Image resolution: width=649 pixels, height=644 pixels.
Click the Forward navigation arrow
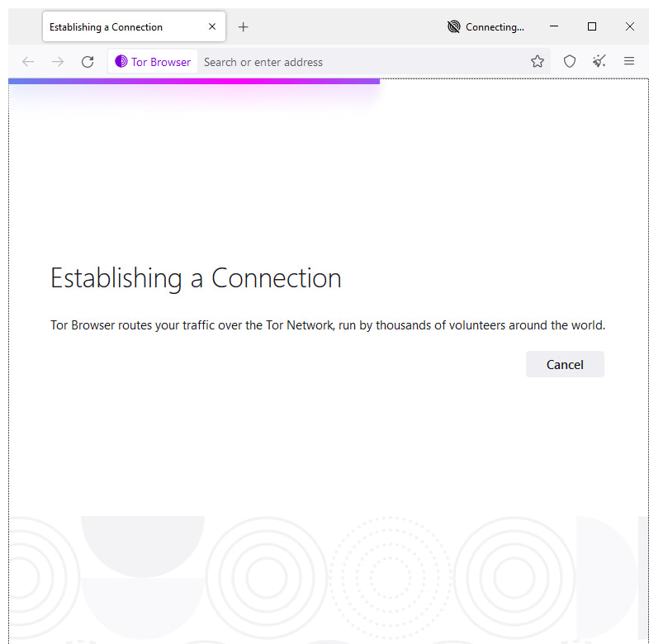[58, 62]
